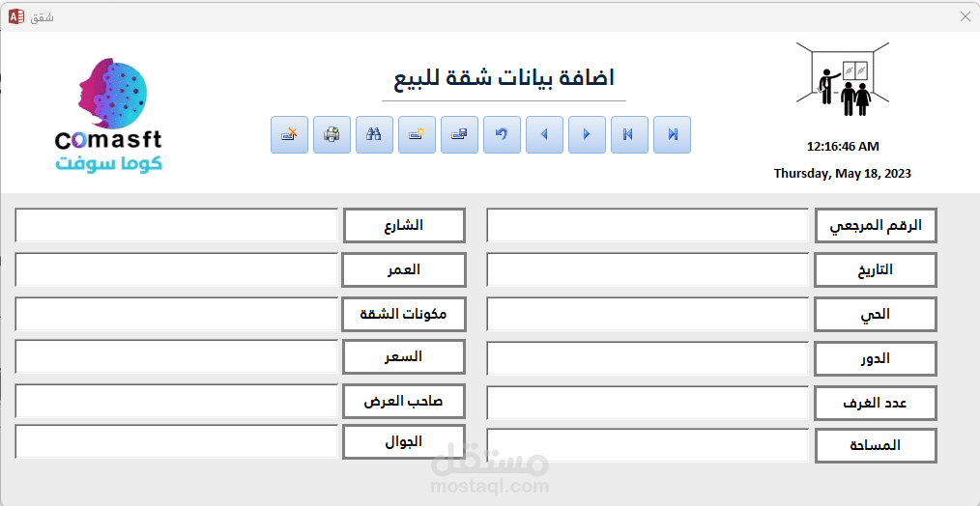Screen dimensions: 980x506
Task: Jump to the first record
Action: click(x=629, y=134)
